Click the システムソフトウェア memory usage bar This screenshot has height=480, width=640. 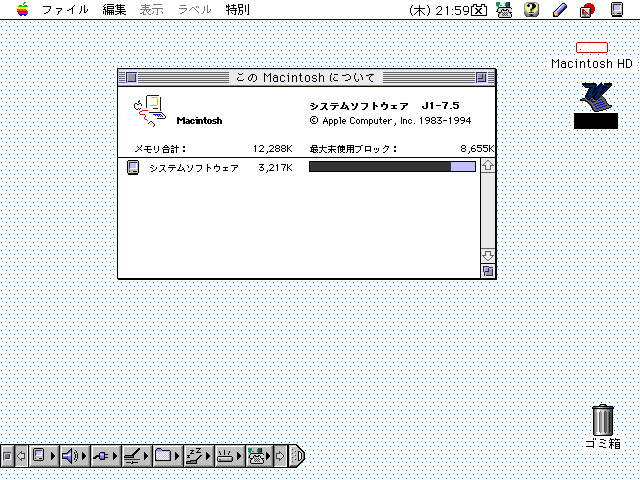pos(392,167)
